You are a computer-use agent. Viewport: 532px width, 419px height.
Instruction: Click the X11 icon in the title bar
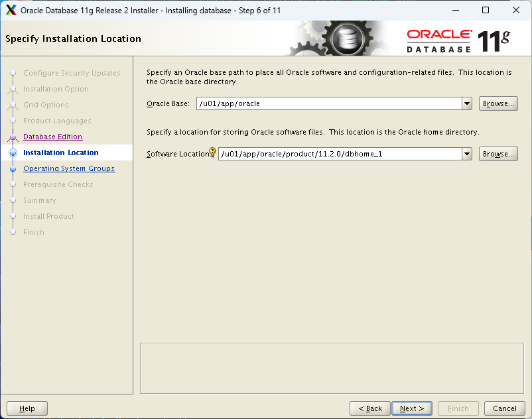pyautogui.click(x=11, y=10)
